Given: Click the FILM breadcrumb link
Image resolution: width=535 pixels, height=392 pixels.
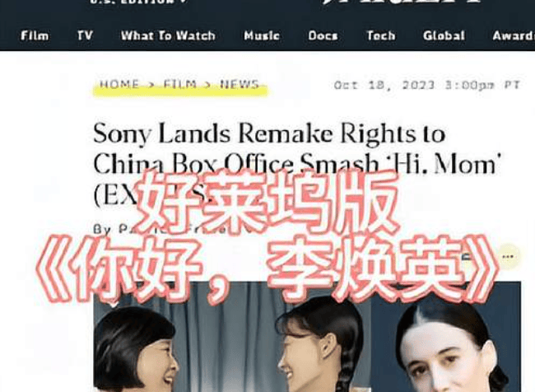Looking at the screenshot, I should point(179,84).
